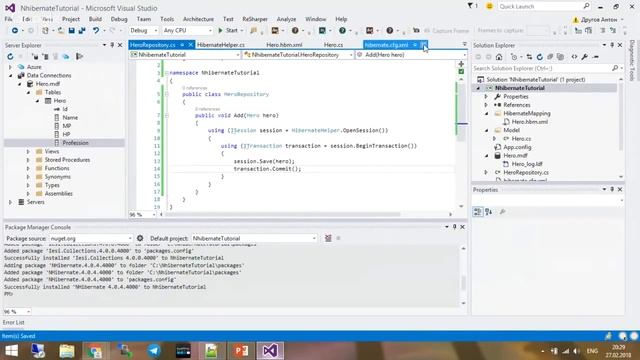
Task: Collapse the HibernateMapping folder in Solution Explorer
Action: click(x=487, y=113)
